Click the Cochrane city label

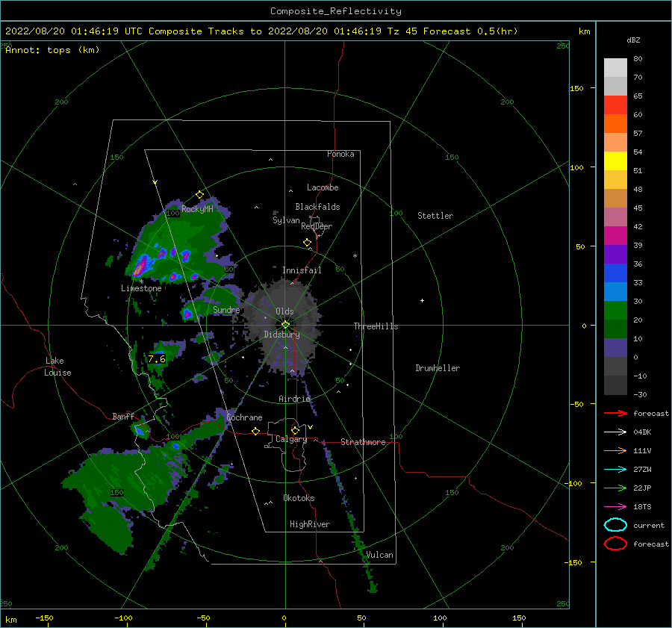244,417
